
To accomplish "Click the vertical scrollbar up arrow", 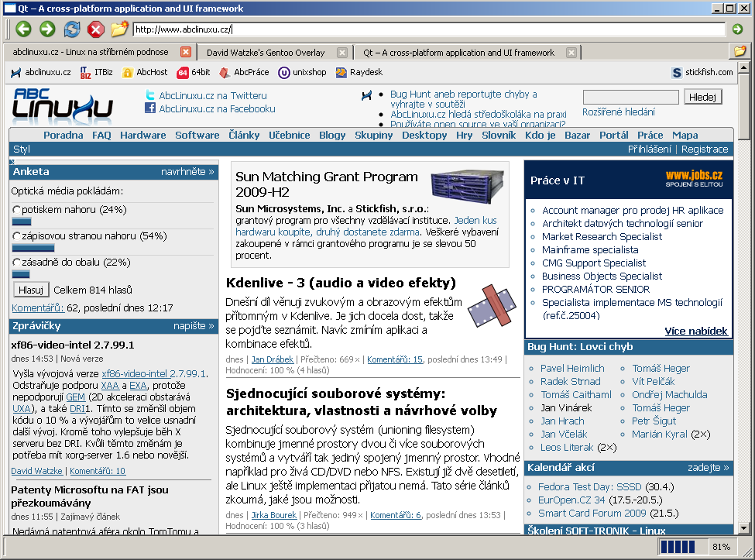I will (743, 68).
